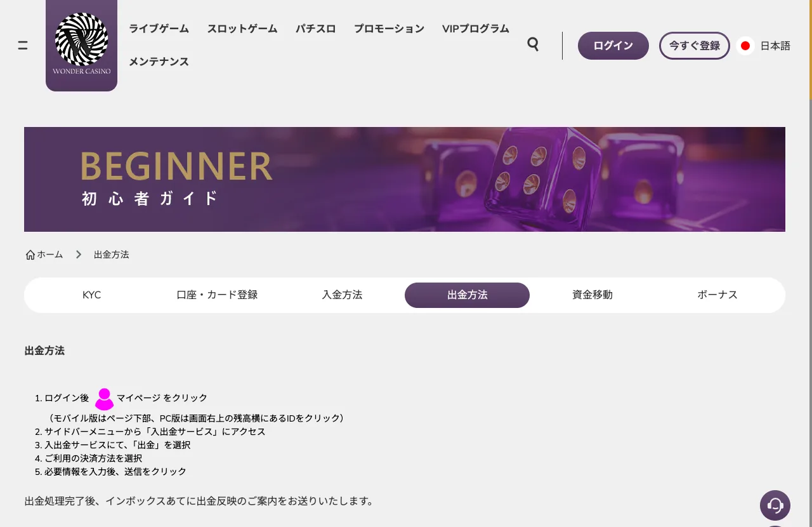The image size is (812, 527).
Task: Go to パチスロ section
Action: pos(315,29)
